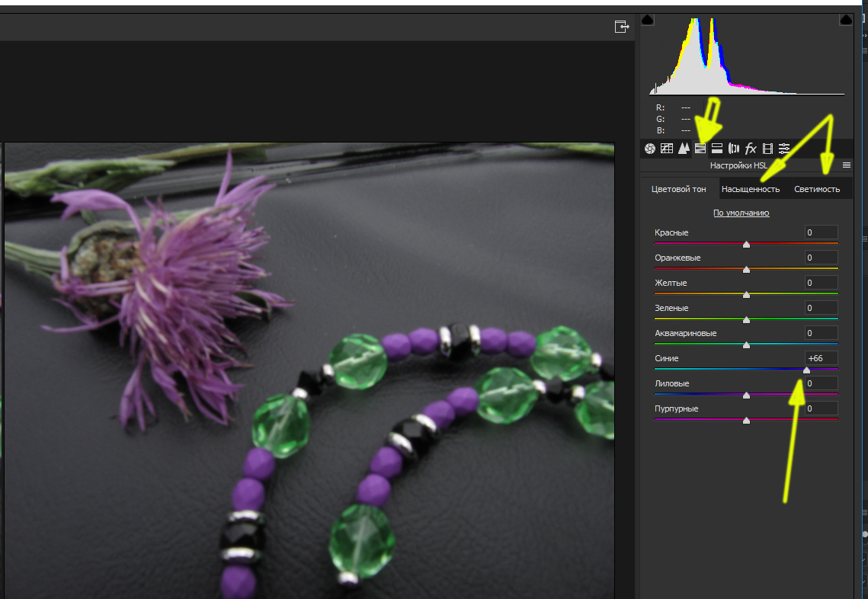The height and width of the screenshot is (599, 868).
Task: Click the Красные value input field
Action: (822, 232)
